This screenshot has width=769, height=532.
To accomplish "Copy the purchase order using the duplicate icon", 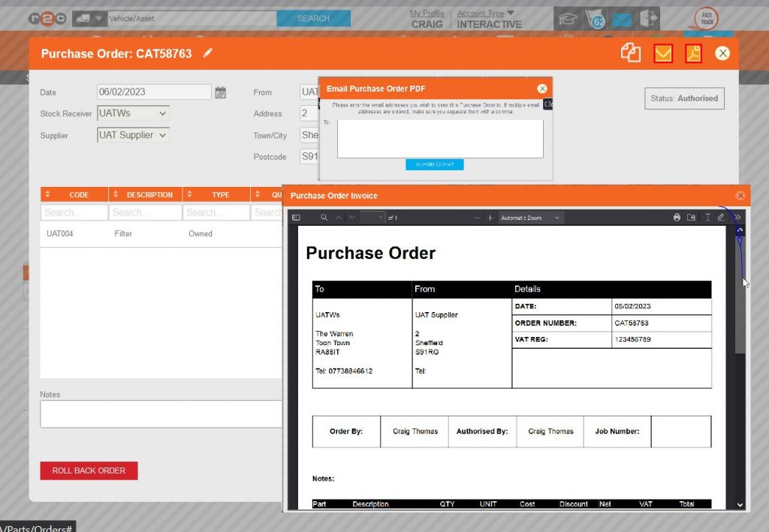I will click(631, 53).
